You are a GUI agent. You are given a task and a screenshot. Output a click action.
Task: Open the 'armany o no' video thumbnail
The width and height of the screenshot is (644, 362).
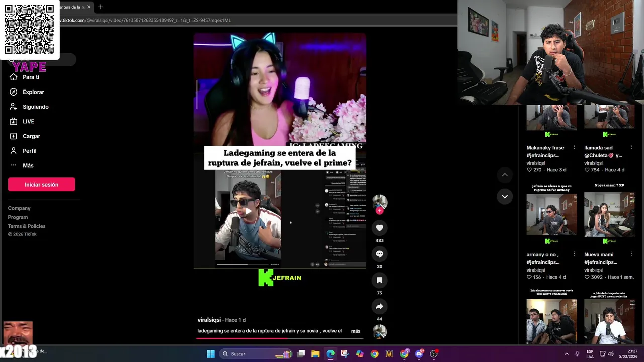coord(552,214)
